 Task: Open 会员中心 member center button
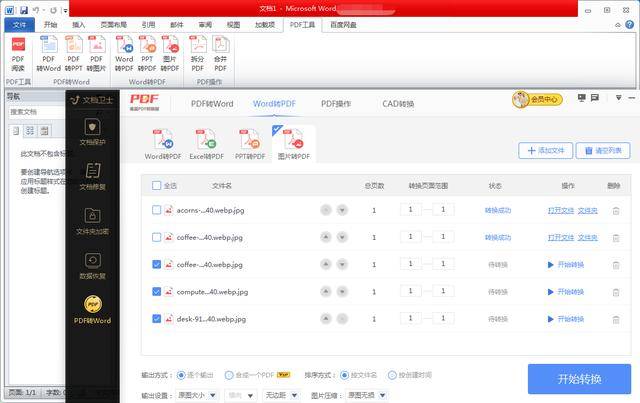pyautogui.click(x=538, y=99)
